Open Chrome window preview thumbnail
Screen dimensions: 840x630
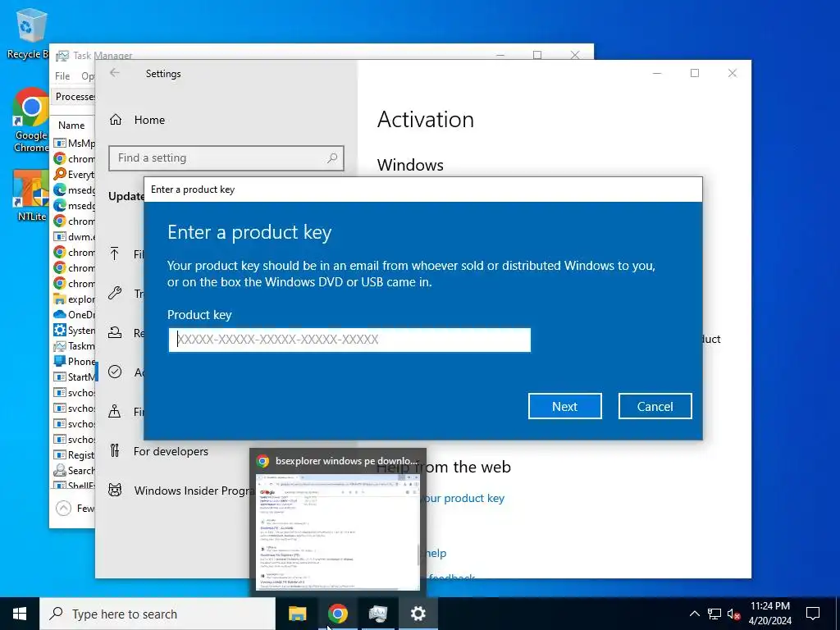[x=337, y=532]
